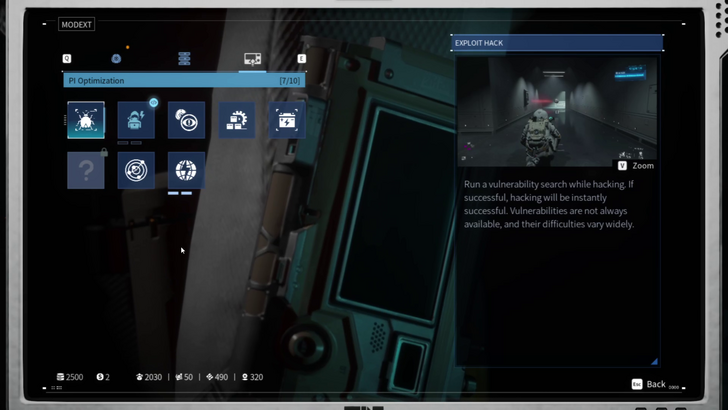
Task: Select the radar scan upgrade icon
Action: (136, 170)
